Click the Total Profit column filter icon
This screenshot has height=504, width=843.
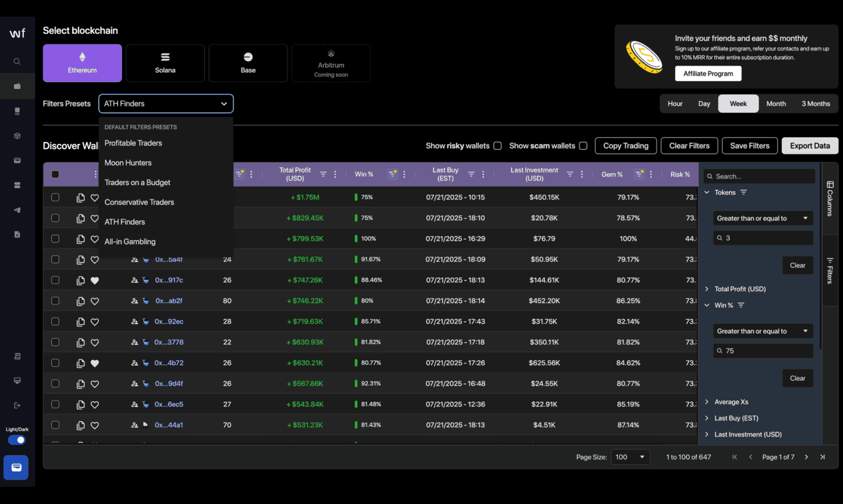[323, 174]
